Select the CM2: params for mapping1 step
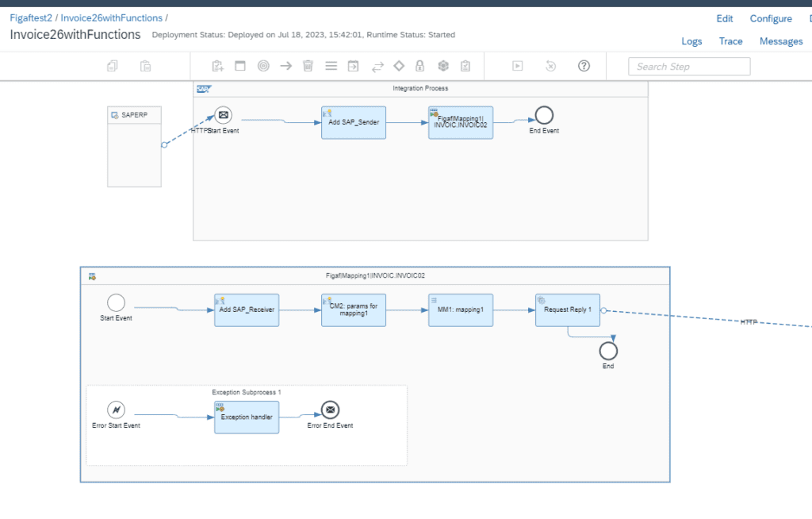 [354, 310]
